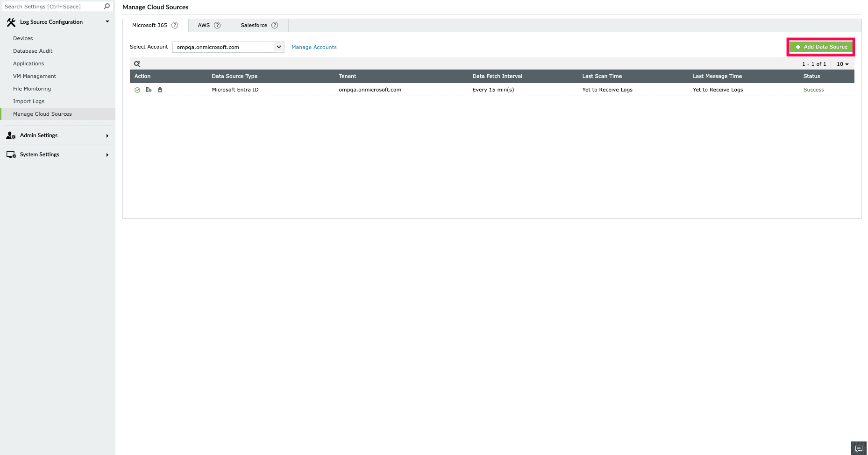Screen dimensions: 868x455
Task: Click the Salesforce tab help question mark
Action: pos(275,25)
